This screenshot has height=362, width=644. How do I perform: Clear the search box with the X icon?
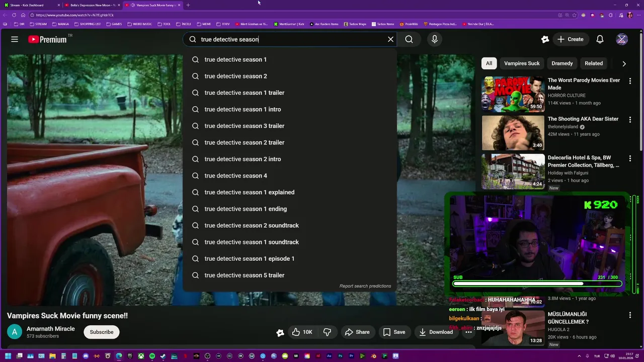[x=390, y=39]
